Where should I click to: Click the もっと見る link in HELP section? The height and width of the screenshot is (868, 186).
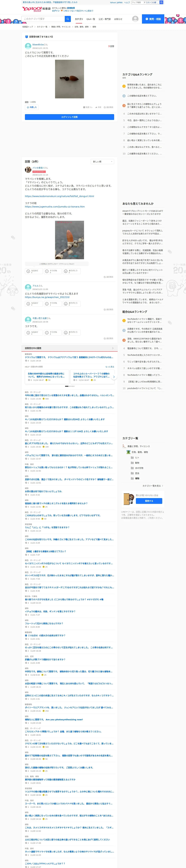(x=110, y=367)
